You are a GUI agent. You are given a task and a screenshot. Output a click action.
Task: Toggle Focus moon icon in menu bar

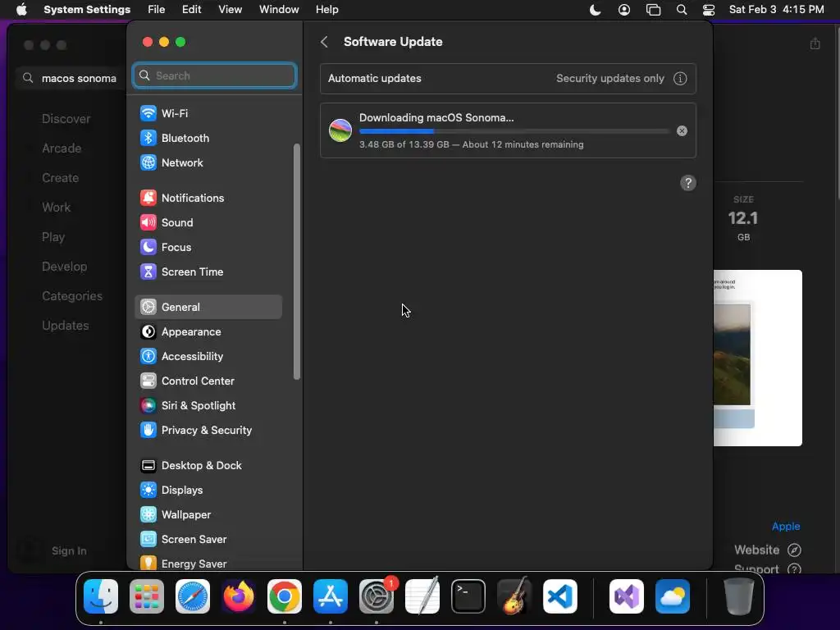pyautogui.click(x=595, y=10)
